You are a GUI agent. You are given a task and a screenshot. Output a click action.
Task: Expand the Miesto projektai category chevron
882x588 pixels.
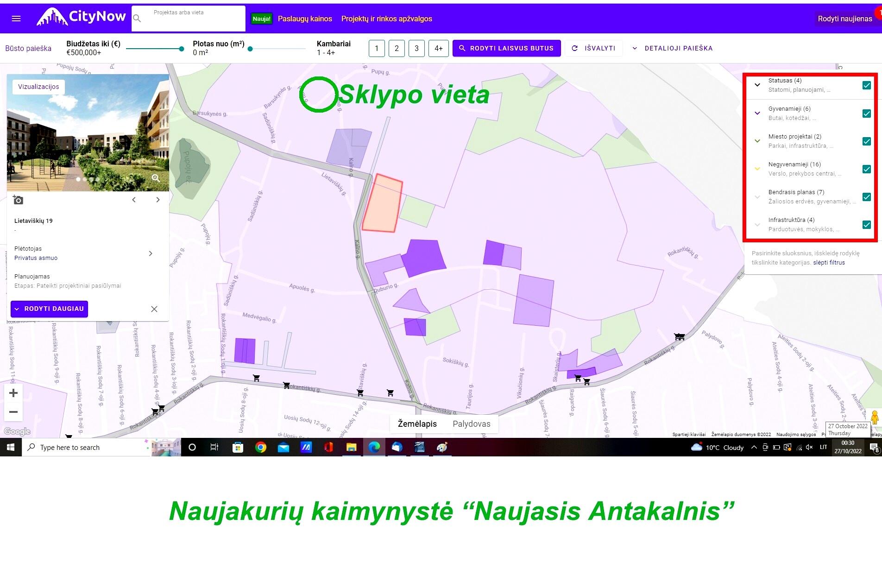pyautogui.click(x=757, y=141)
